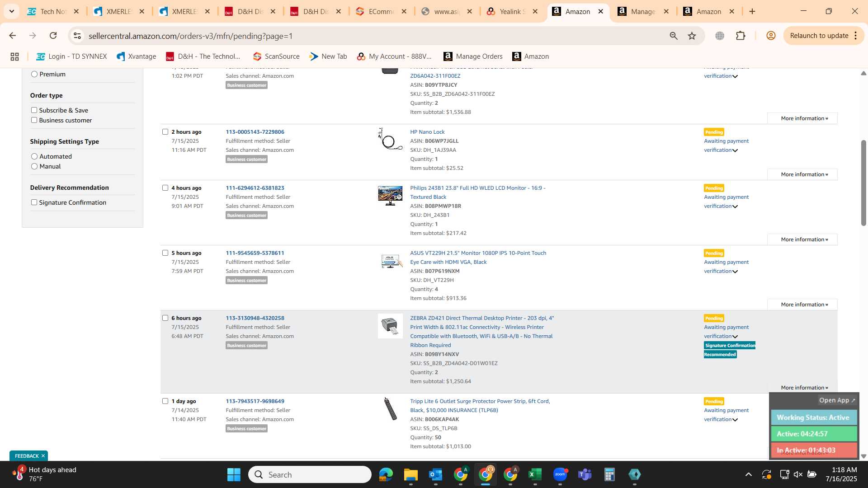This screenshot has height=488, width=868.
Task: Select checkbox for order 111-9545659-5378611
Action: (165, 253)
